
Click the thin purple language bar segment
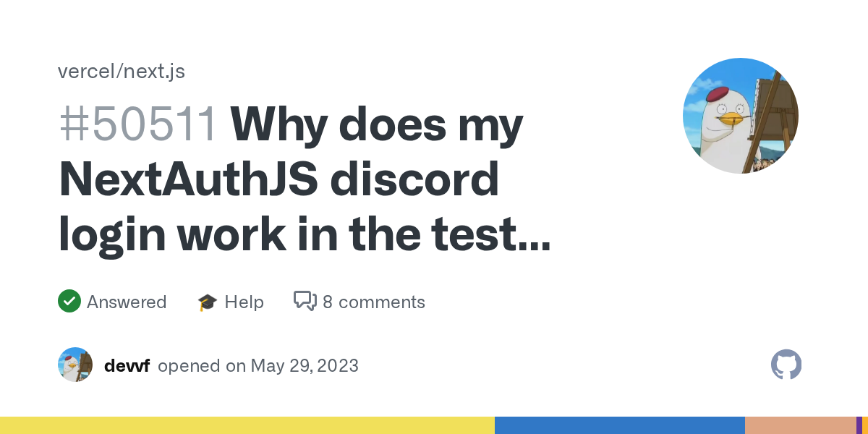pyautogui.click(x=859, y=425)
